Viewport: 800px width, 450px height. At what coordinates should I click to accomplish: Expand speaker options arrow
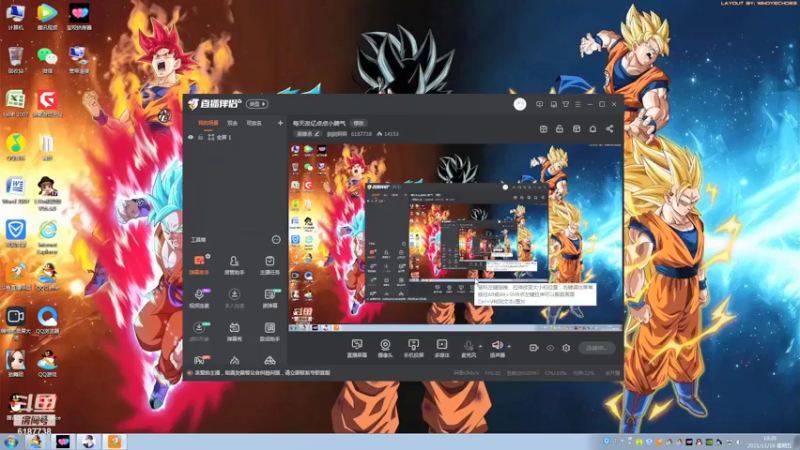(x=509, y=346)
